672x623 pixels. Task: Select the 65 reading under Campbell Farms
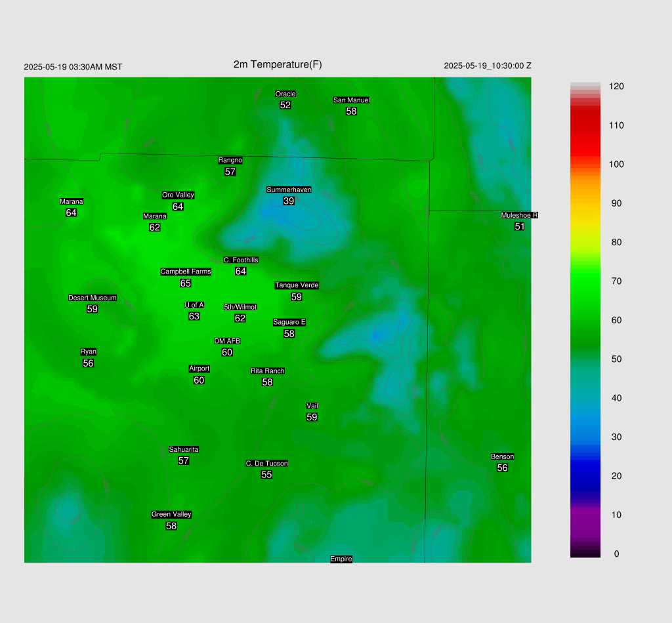[186, 283]
